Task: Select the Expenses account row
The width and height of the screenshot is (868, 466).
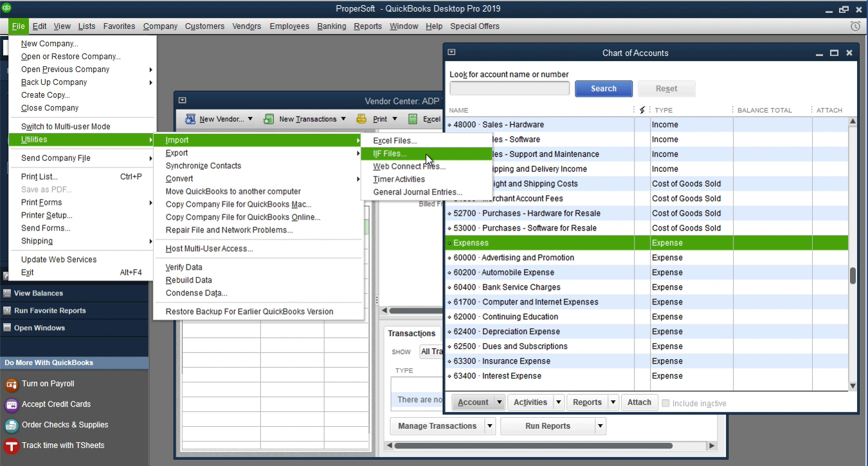Action: click(647, 243)
